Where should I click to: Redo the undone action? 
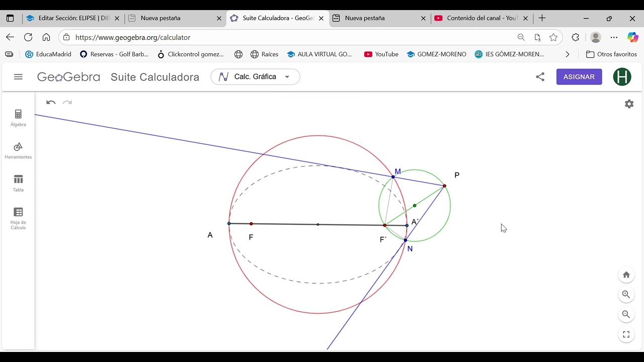(67, 103)
